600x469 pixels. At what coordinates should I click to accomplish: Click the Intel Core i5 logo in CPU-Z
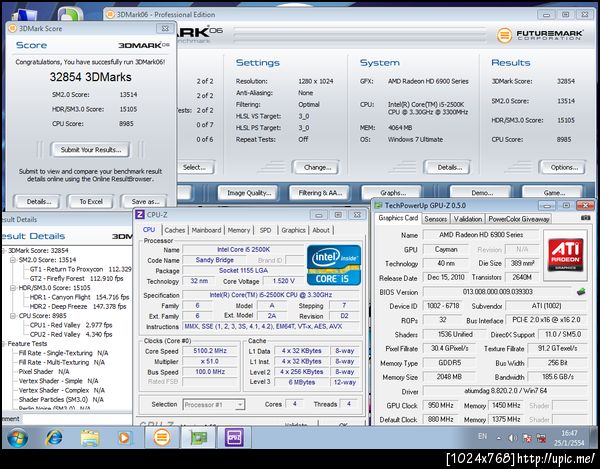click(x=334, y=265)
